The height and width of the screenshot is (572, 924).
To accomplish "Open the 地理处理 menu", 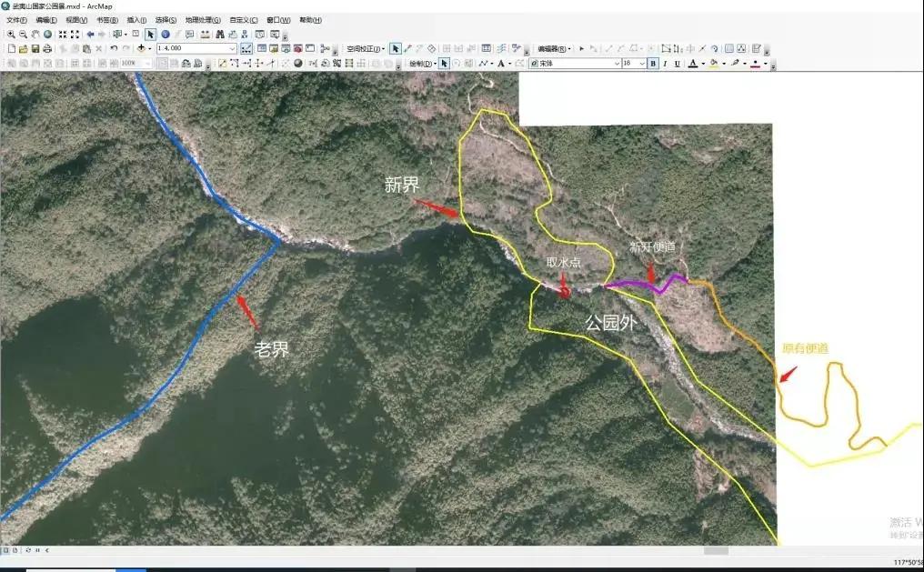I will pos(202,19).
